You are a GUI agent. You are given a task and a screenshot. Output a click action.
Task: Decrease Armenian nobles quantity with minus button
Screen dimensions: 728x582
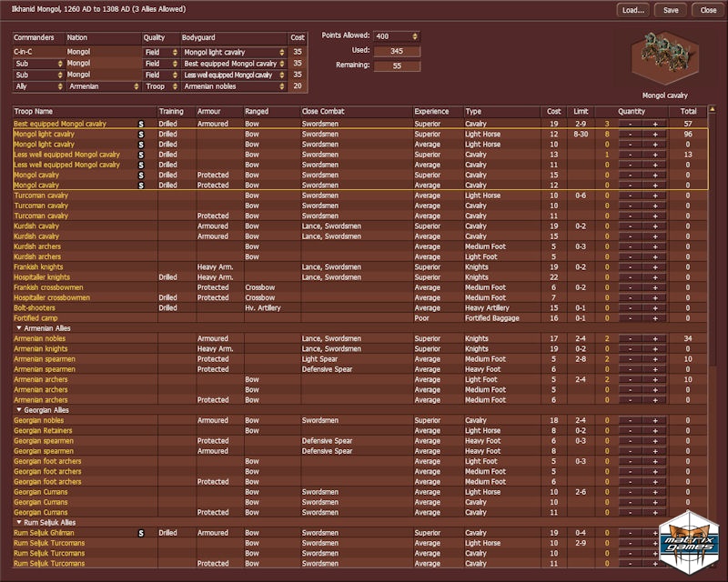(628, 338)
